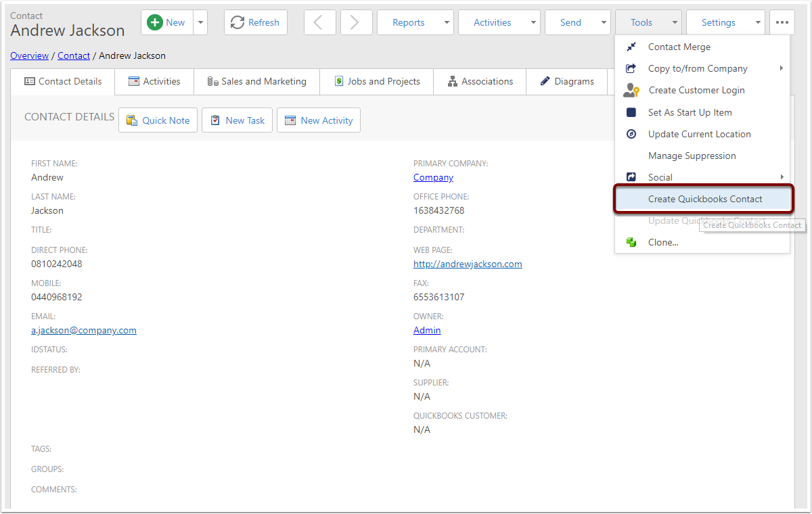
Task: Click the green plus New icon
Action: coord(155,22)
